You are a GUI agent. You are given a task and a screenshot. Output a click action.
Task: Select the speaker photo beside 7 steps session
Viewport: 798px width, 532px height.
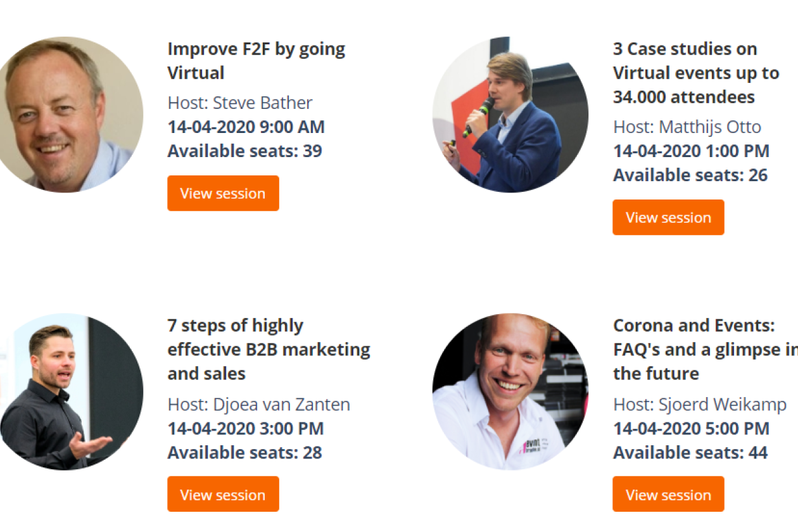(66, 391)
